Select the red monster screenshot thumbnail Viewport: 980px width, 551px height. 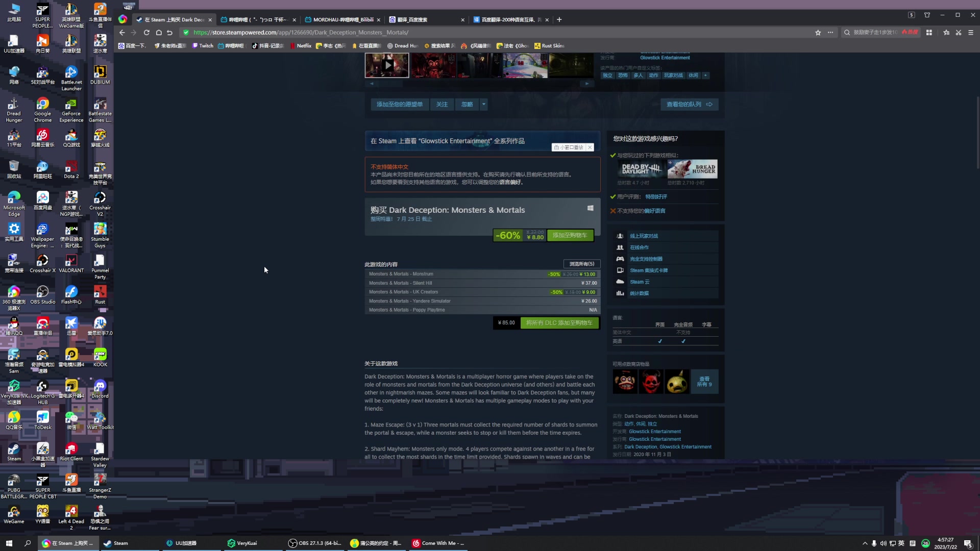[433, 65]
